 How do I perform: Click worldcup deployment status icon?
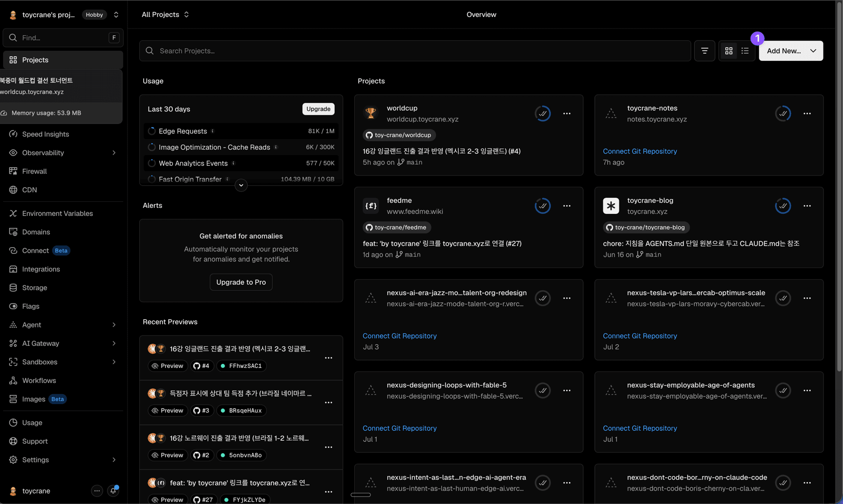pyautogui.click(x=543, y=113)
